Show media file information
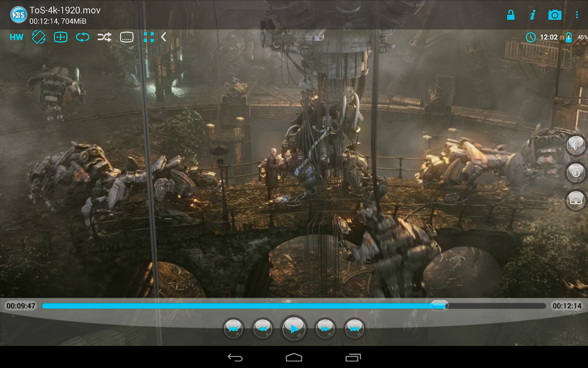 tap(532, 15)
